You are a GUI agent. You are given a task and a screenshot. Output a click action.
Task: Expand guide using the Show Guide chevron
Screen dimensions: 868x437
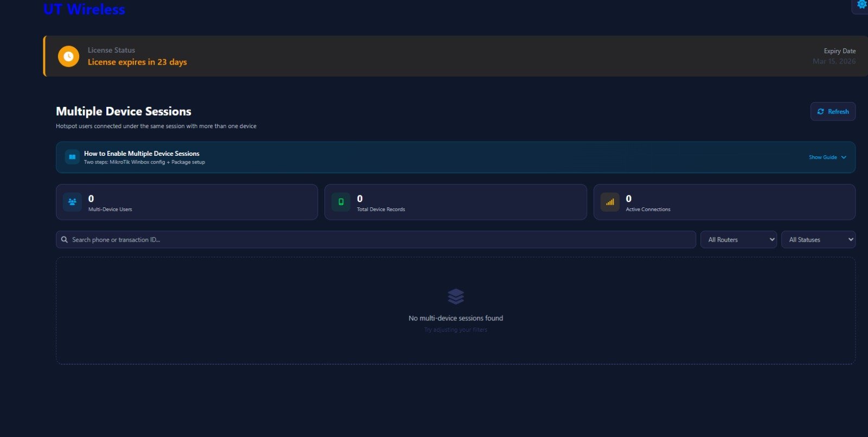coord(844,157)
